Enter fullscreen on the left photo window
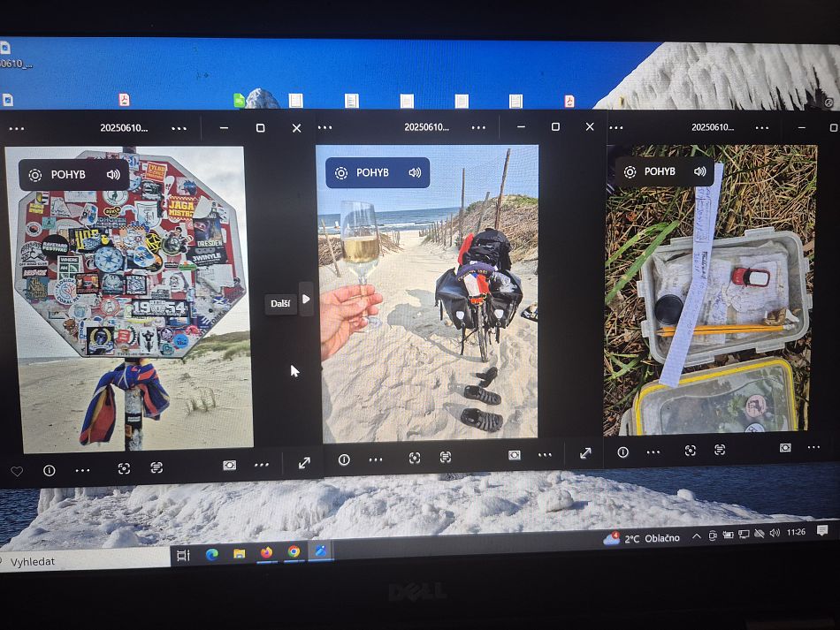Viewport: 840px width, 630px height. point(304,463)
